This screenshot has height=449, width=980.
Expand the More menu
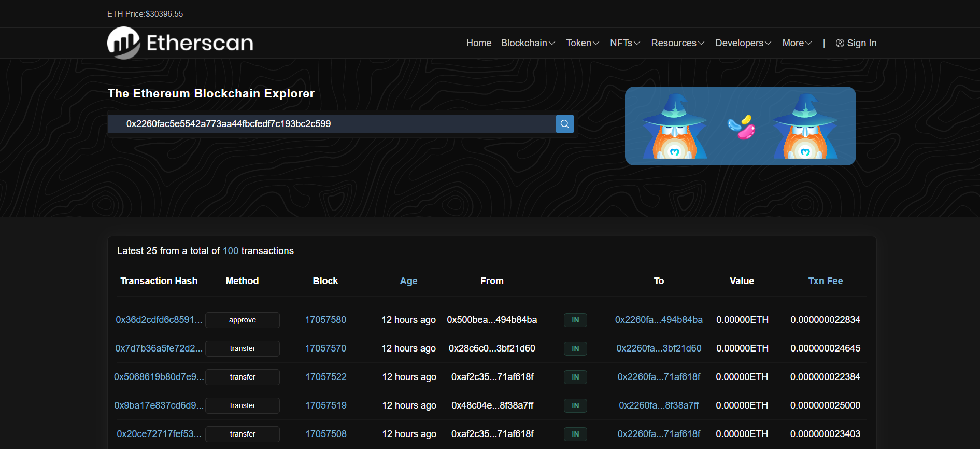coord(797,43)
